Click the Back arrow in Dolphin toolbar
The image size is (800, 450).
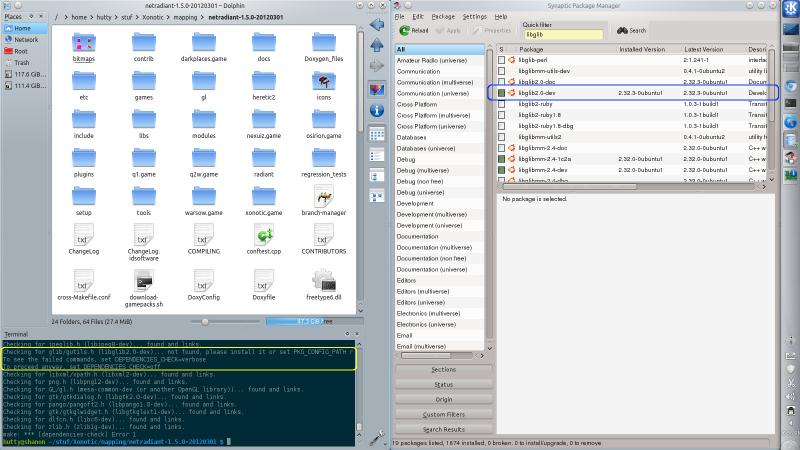pyautogui.click(x=376, y=25)
